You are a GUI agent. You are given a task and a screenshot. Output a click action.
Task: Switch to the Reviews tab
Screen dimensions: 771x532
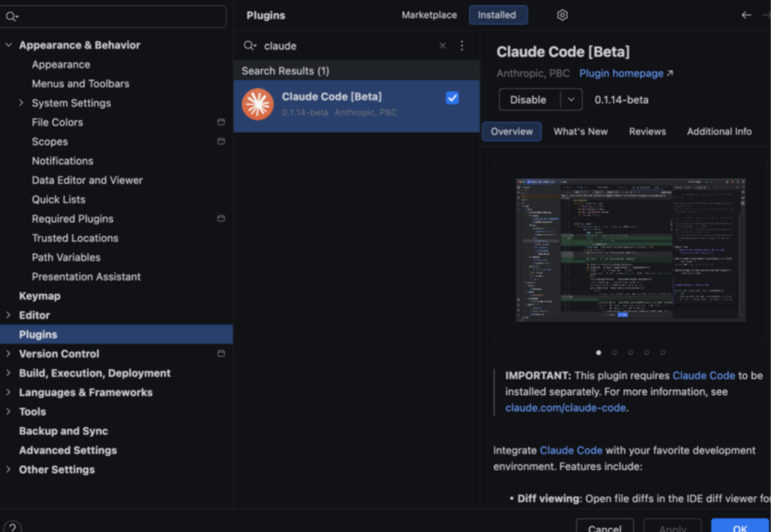pyautogui.click(x=647, y=132)
